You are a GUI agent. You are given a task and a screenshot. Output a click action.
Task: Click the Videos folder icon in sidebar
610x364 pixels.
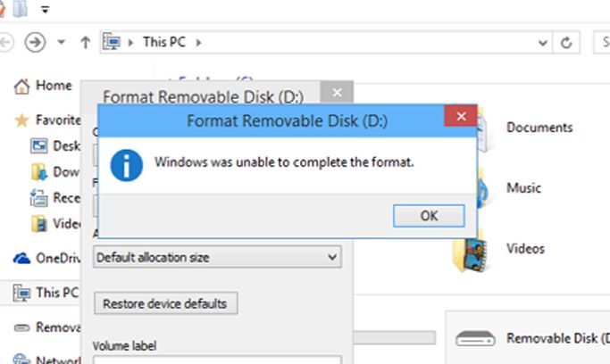[39, 224]
